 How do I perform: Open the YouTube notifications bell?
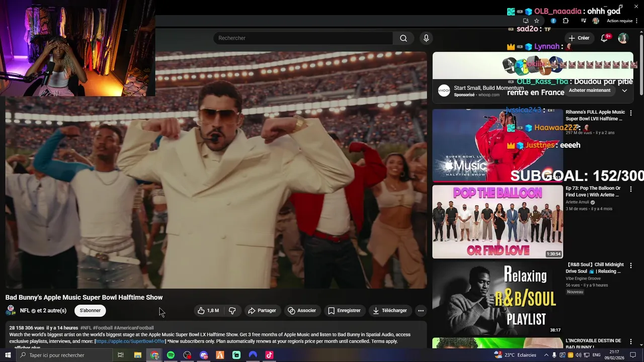[605, 38]
